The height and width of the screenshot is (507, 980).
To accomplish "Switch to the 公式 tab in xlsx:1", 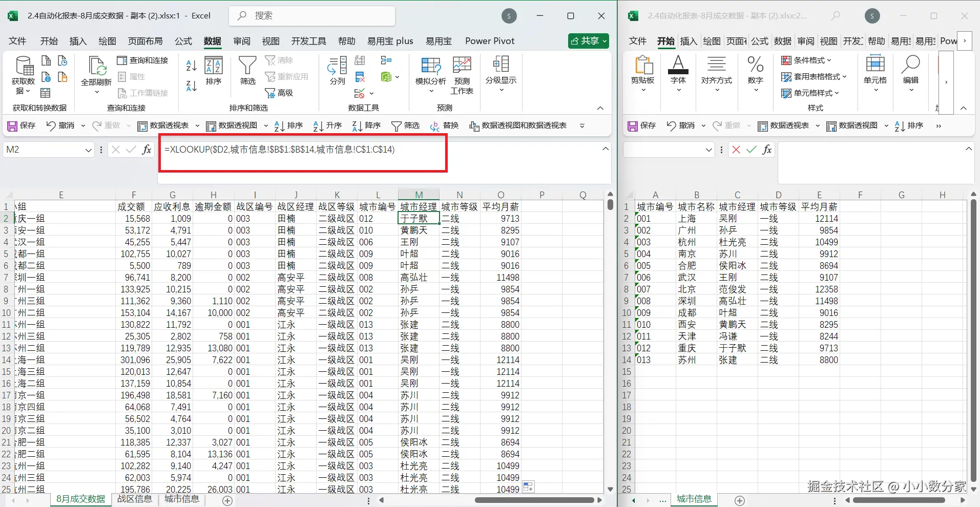I will [183, 41].
